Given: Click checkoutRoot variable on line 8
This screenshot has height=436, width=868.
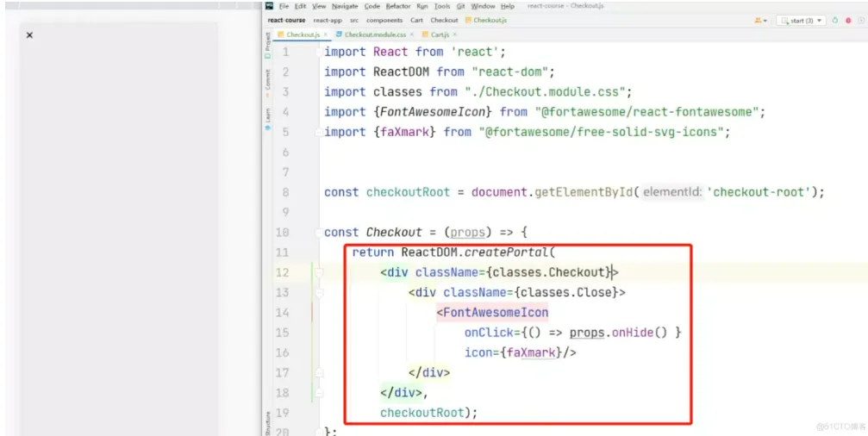Looking at the screenshot, I should coord(408,192).
